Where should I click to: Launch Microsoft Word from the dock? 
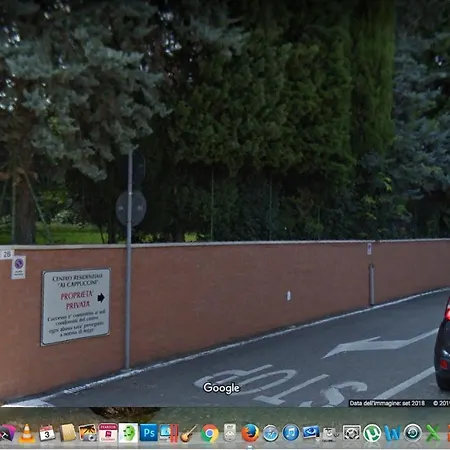point(392,433)
